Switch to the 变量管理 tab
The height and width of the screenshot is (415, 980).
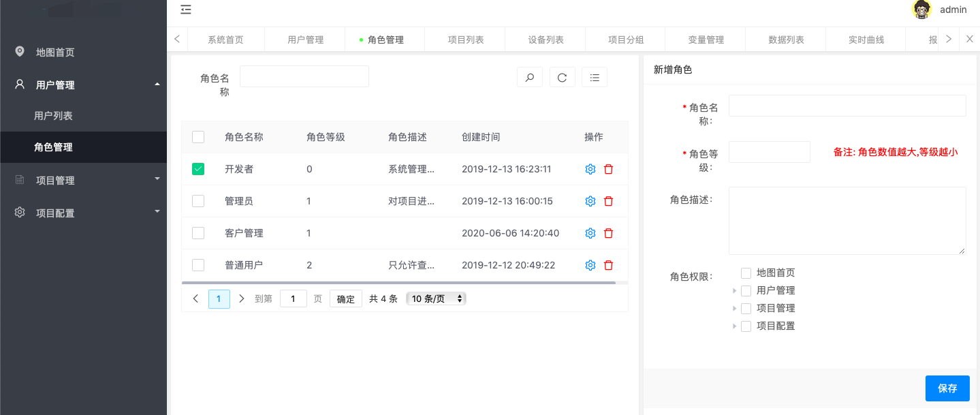[706, 40]
